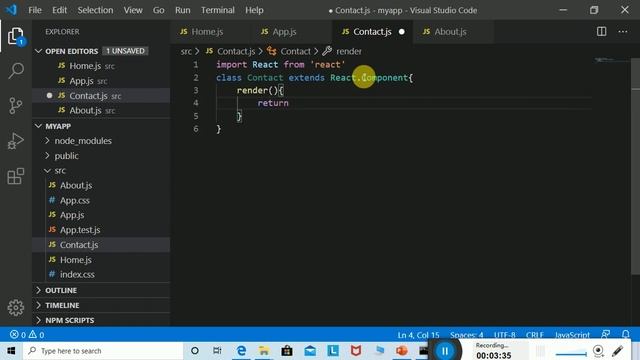Viewport: 640px width, 360px height.
Task: Switch to the About.js editor tab
Action: coord(453,32)
